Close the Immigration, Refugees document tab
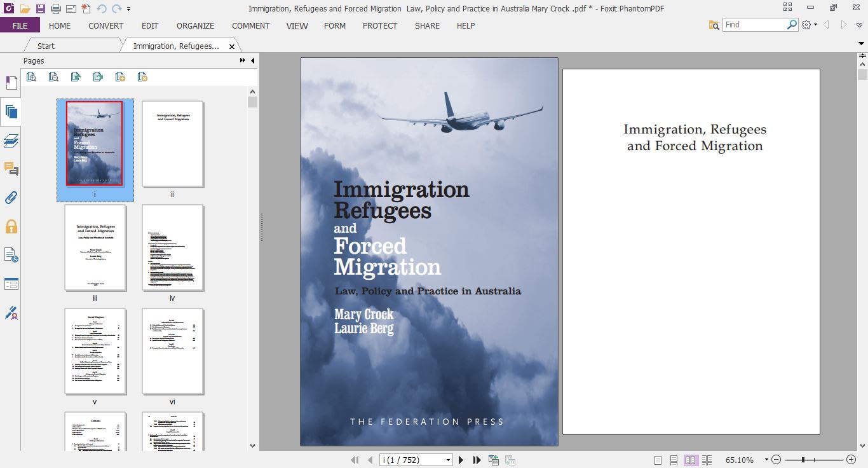 (x=232, y=46)
